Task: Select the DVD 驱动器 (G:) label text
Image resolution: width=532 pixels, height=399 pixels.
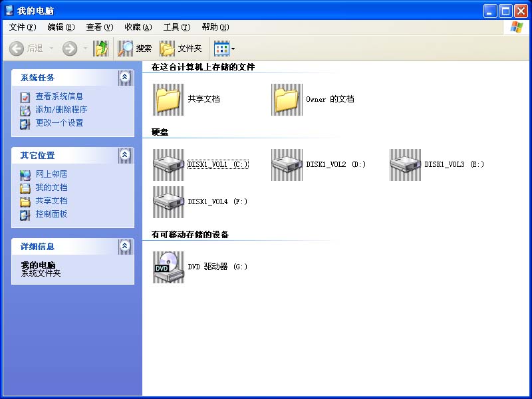Action: (x=217, y=267)
